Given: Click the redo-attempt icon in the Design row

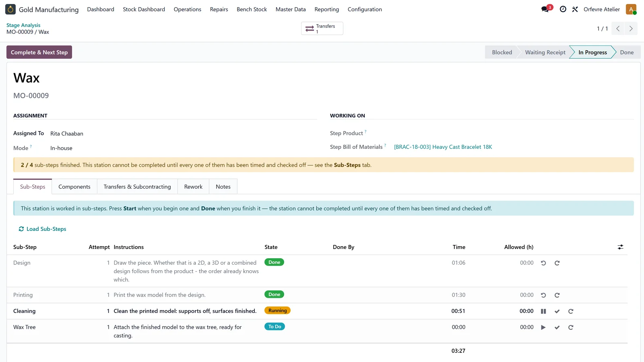Looking at the screenshot, I should click(557, 263).
